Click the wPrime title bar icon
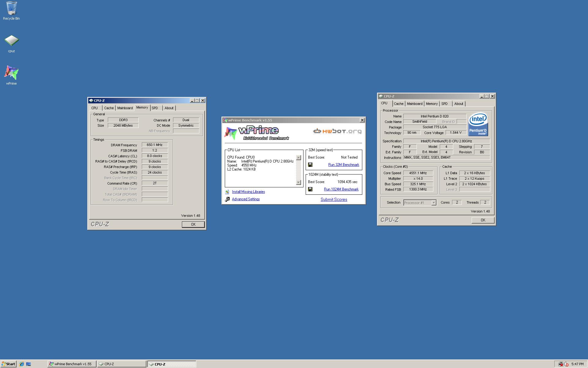The image size is (588, 368). coord(225,120)
